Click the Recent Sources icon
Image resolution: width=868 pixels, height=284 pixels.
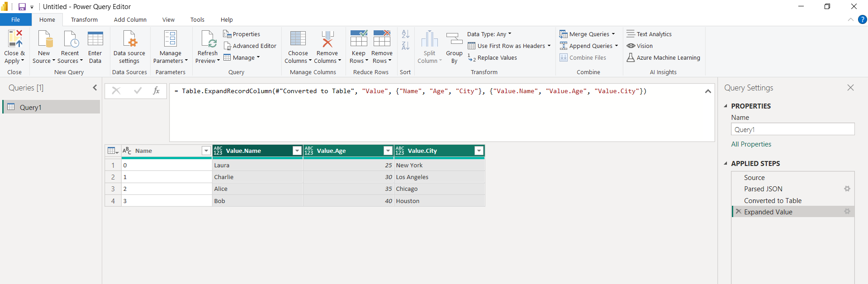(x=70, y=39)
